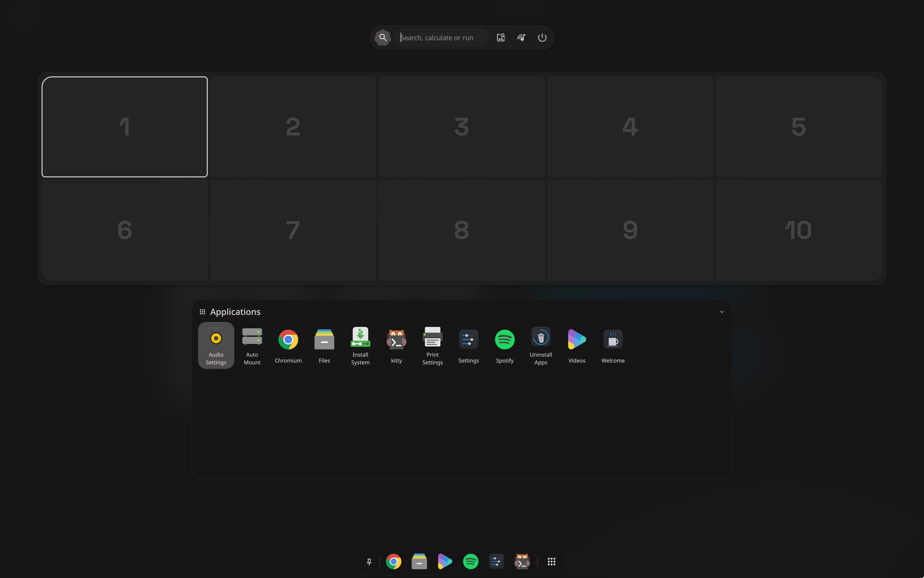Switch to workspace 2

tap(293, 126)
